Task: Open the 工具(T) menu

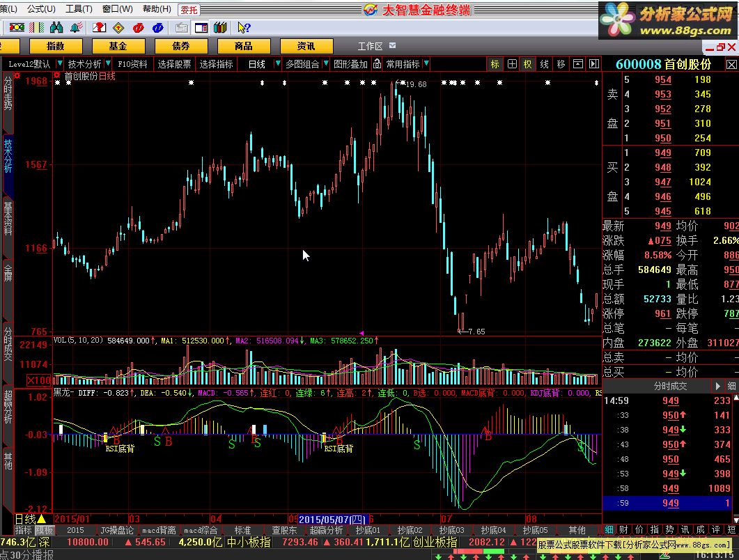Action: point(79,9)
